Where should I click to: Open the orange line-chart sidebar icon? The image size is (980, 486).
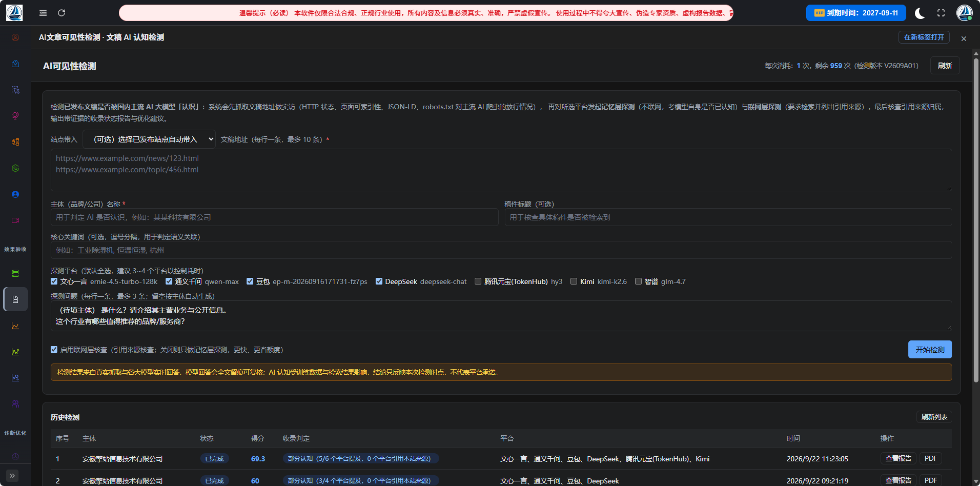[x=15, y=326]
